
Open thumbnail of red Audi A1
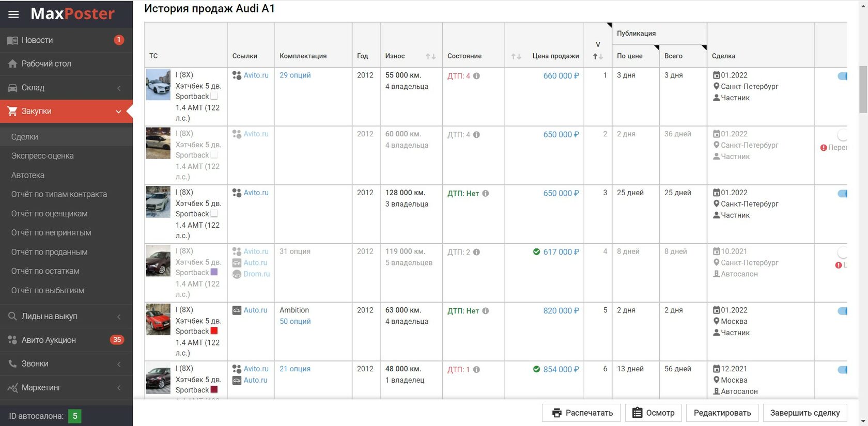158,320
